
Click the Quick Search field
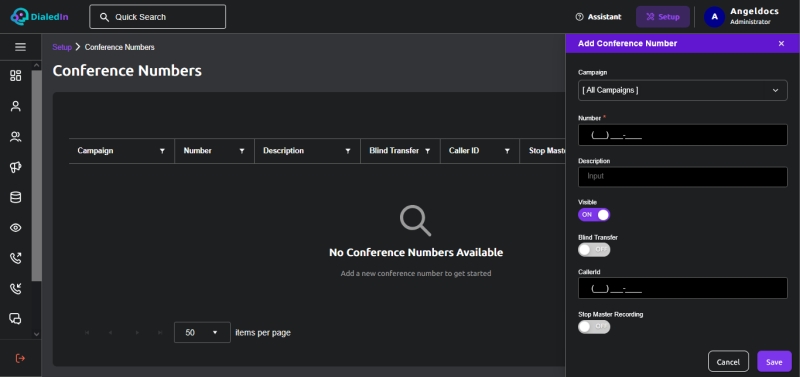click(157, 17)
